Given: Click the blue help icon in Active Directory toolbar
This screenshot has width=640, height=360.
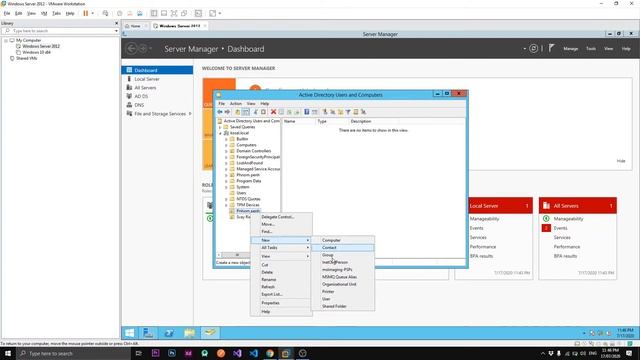Looking at the screenshot, I should [307, 112].
